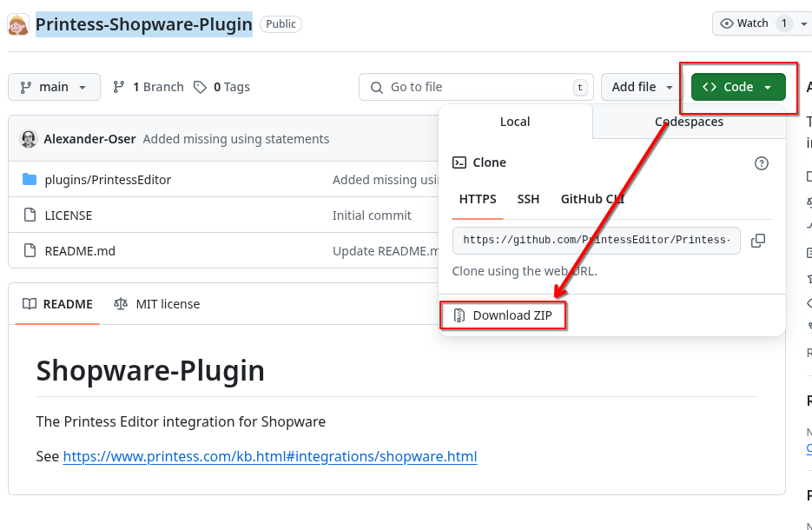The width and height of the screenshot is (812, 530).
Task: Select the SSH clone tab
Action: click(528, 200)
